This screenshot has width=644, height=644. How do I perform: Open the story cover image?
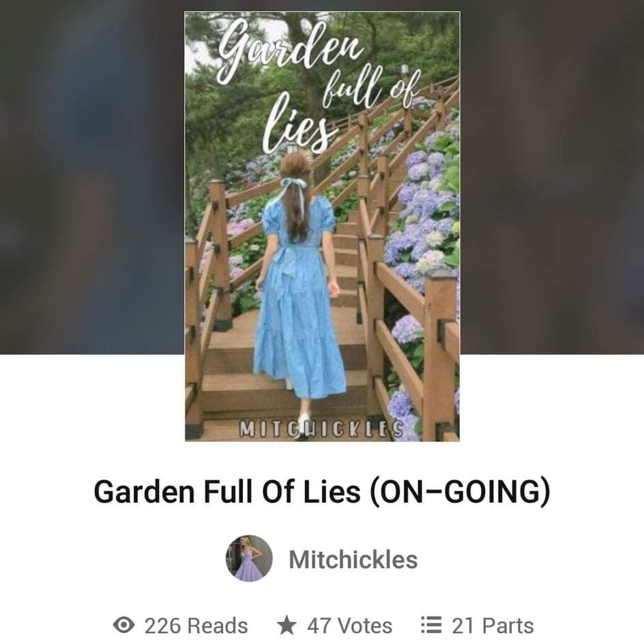[x=323, y=226]
